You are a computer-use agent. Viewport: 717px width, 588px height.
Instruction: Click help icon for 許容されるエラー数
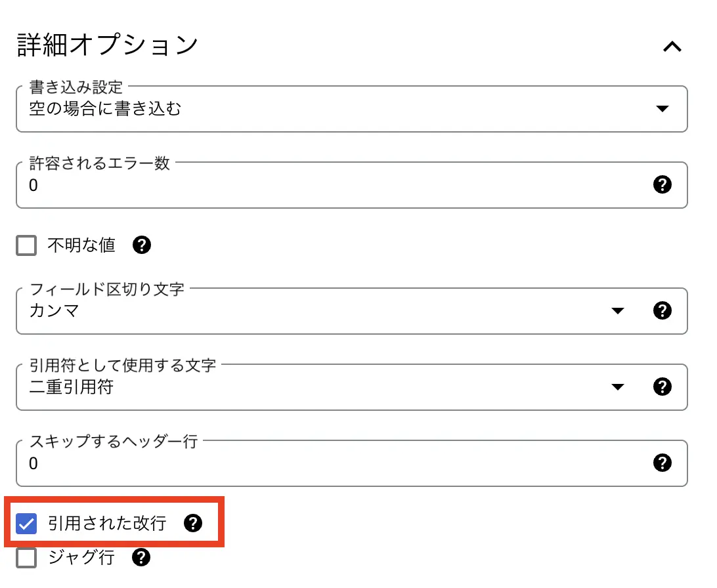point(662,184)
